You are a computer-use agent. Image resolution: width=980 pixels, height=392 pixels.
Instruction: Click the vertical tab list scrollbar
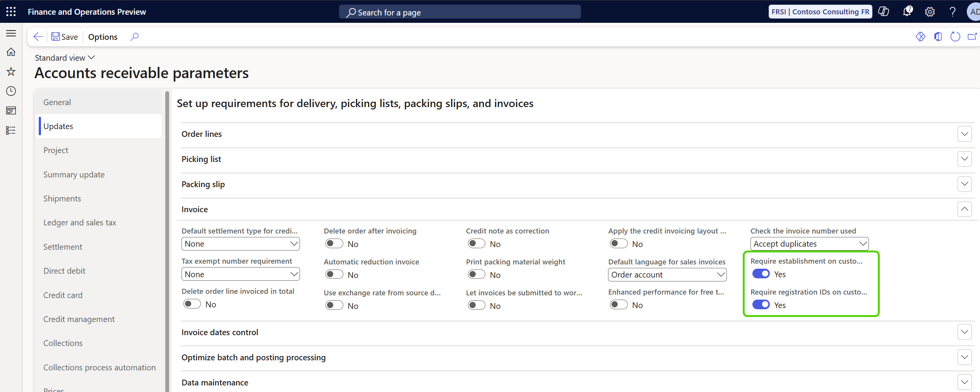pyautogui.click(x=167, y=242)
